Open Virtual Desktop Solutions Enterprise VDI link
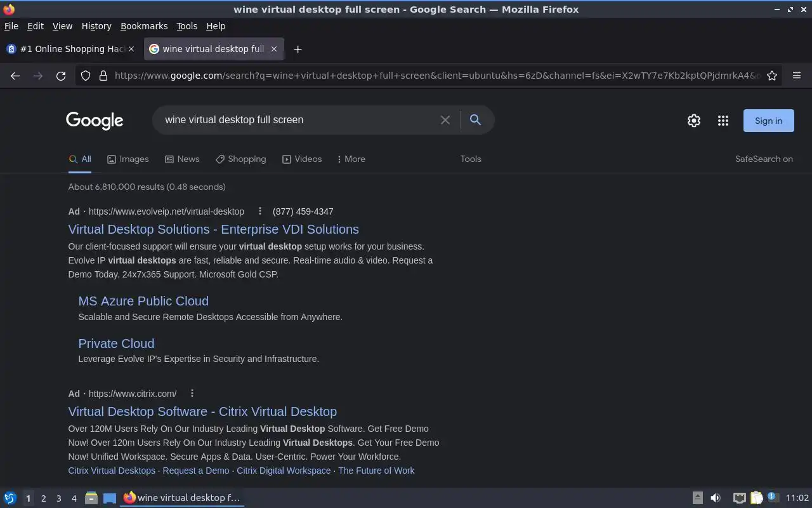Viewport: 812px width, 508px height. (x=213, y=229)
